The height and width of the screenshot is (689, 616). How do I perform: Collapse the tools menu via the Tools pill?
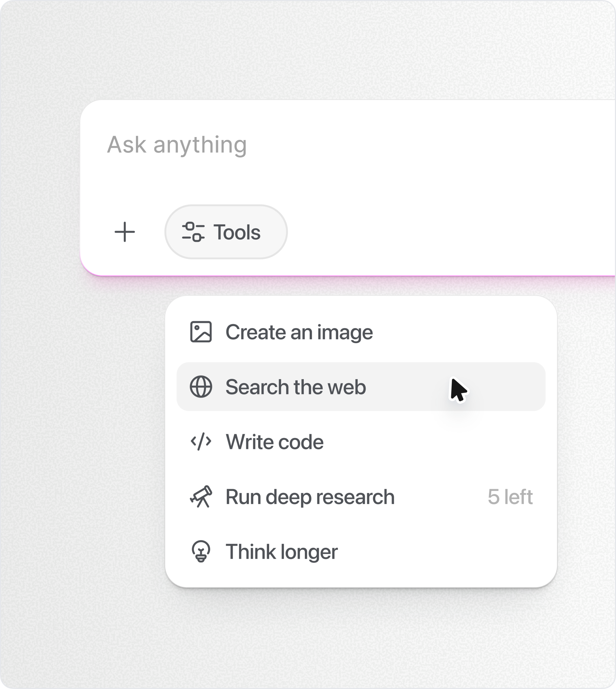[226, 232]
